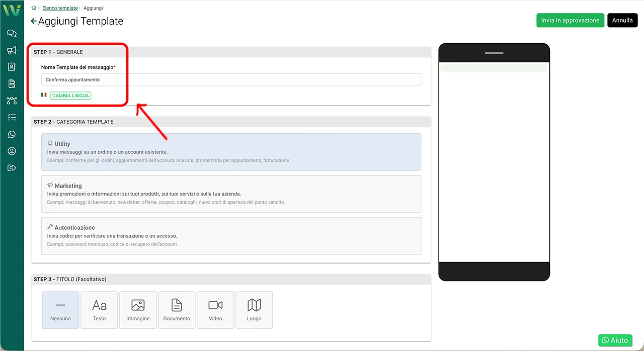Click the logout arrow icon at sidebar bottom

pyautogui.click(x=12, y=167)
